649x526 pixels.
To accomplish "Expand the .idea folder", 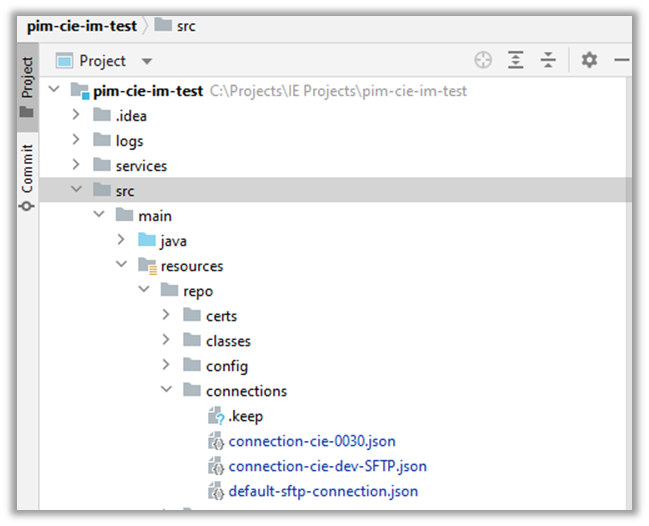I will click(75, 115).
